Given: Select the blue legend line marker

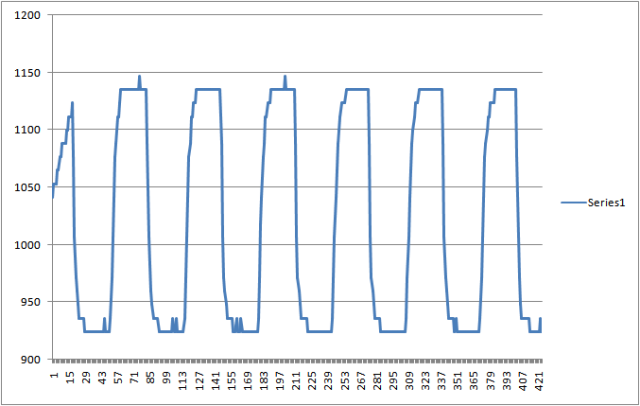Looking at the screenshot, I should 573,202.
